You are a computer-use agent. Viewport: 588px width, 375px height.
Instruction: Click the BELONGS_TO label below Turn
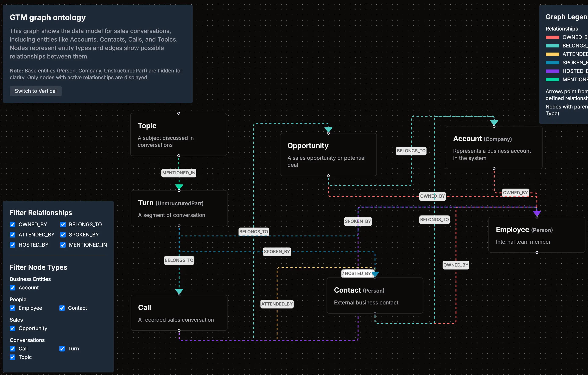point(179,260)
